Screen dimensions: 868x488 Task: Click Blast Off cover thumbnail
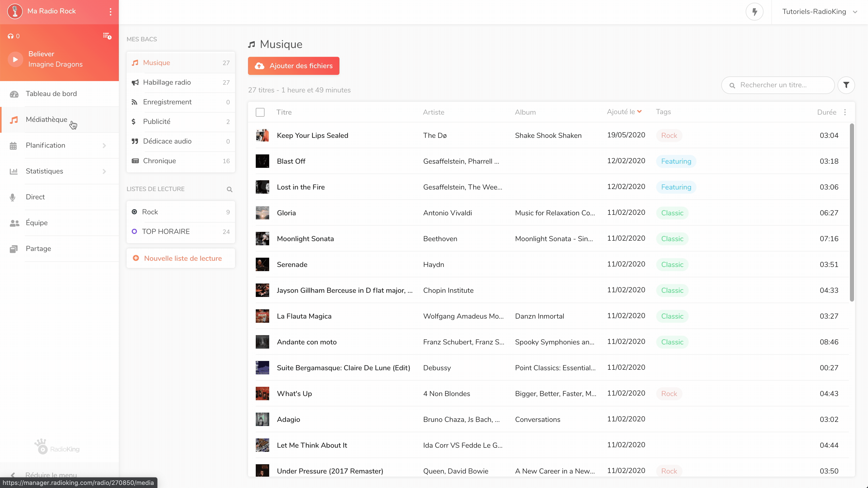(262, 161)
